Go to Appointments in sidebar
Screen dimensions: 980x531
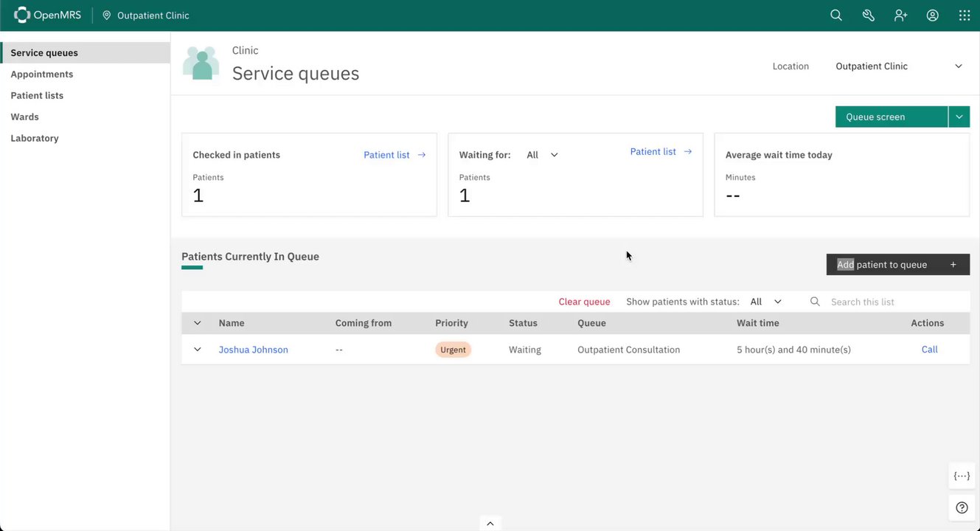point(42,74)
